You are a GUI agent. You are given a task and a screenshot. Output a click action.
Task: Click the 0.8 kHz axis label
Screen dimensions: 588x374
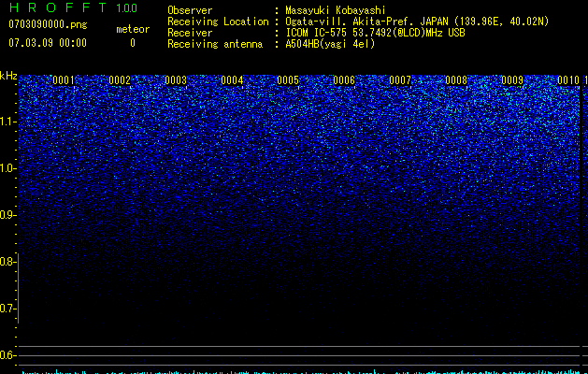[x=7, y=262]
